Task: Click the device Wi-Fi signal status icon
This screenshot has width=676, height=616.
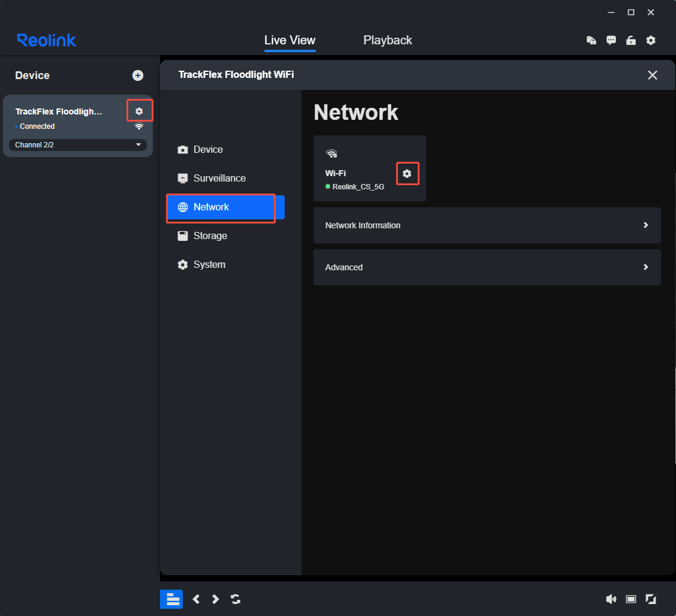Action: [x=139, y=126]
